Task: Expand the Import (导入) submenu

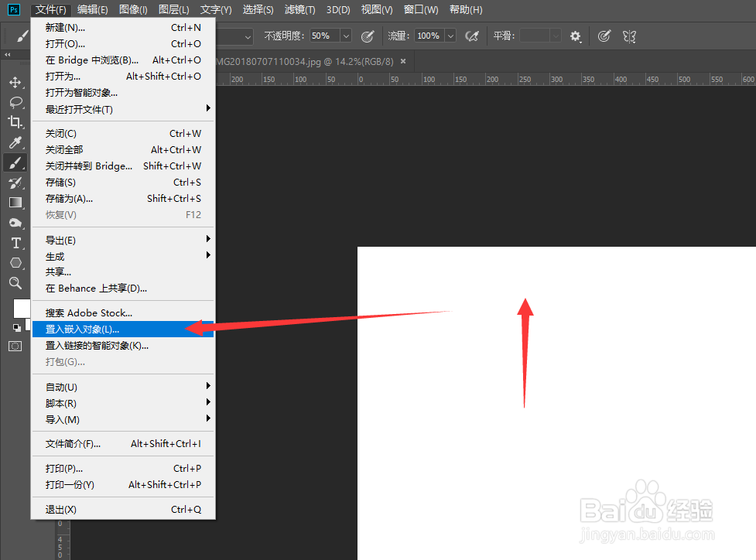Action: (123, 419)
